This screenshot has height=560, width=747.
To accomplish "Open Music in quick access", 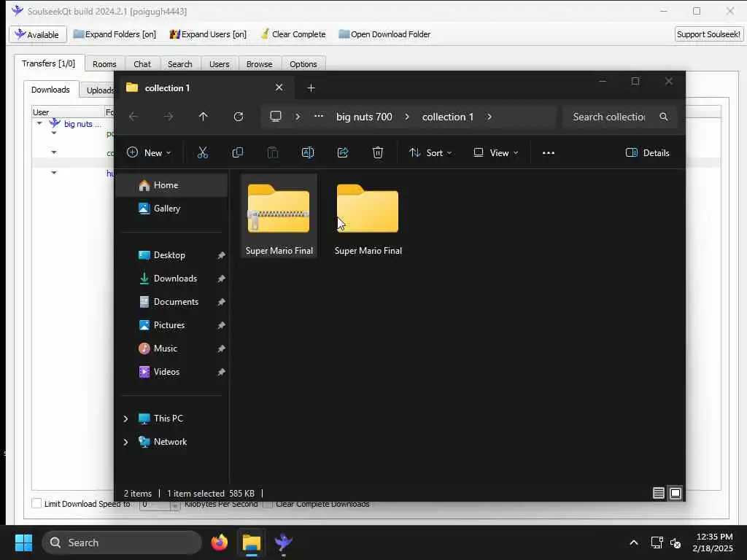I will (x=172, y=349).
